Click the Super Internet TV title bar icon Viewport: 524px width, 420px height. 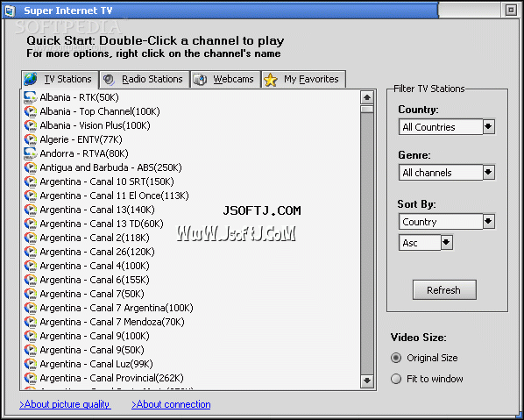tap(11, 11)
